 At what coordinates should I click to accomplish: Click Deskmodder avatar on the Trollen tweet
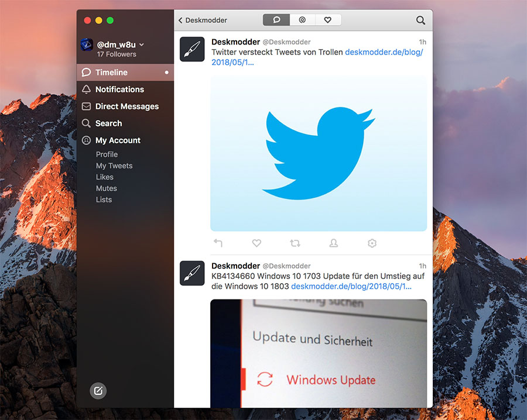[x=192, y=49]
